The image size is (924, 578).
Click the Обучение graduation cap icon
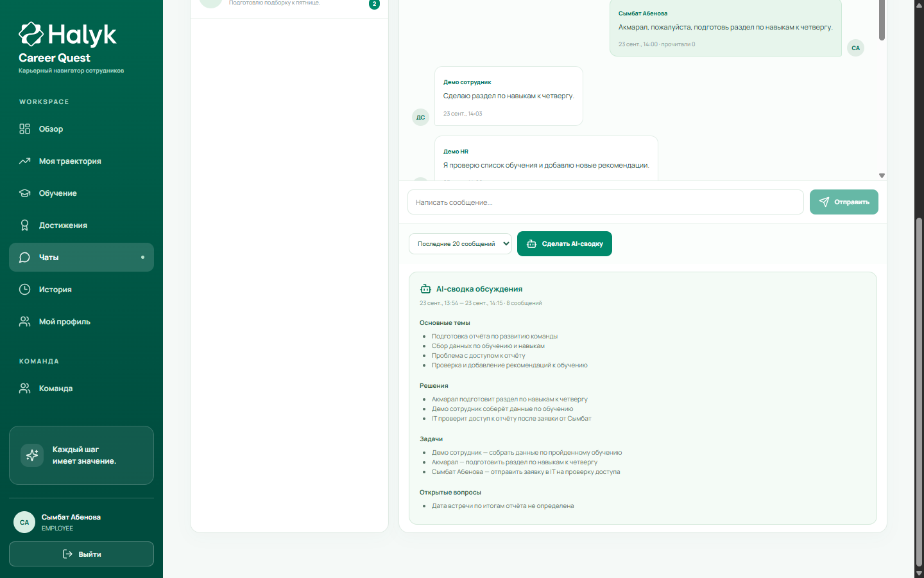click(24, 193)
